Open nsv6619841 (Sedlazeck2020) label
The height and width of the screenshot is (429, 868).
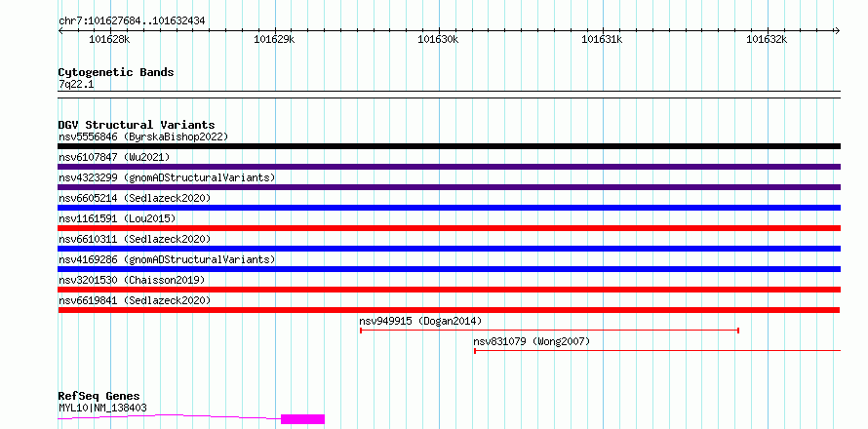point(135,300)
